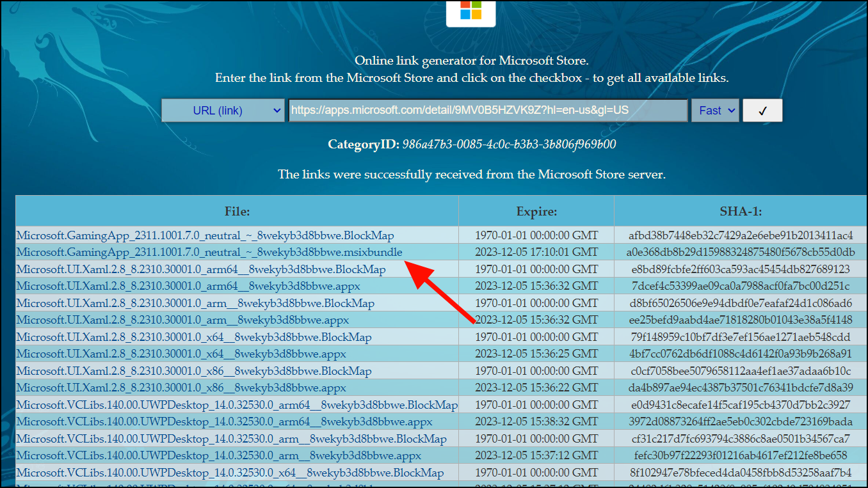Open UI.Xaml.2.8 x64 .appx link
Viewport: 868px width, 488px height.
point(181,354)
